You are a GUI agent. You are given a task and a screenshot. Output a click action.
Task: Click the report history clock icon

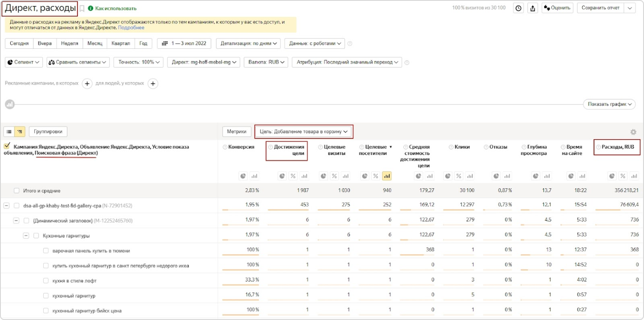coord(518,8)
